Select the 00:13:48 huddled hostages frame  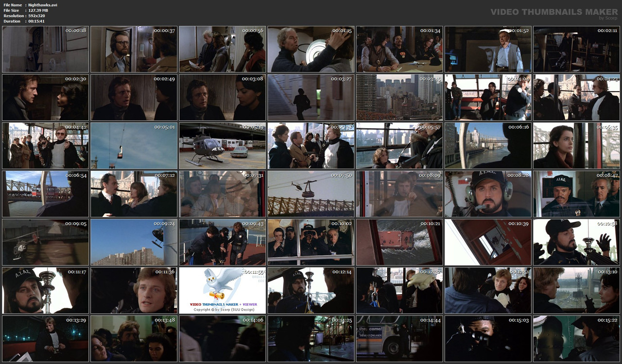click(134, 339)
